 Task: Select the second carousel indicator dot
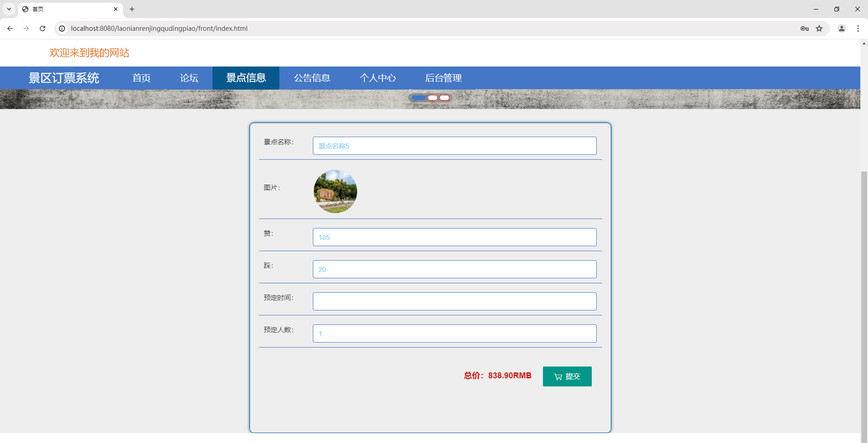coord(433,98)
